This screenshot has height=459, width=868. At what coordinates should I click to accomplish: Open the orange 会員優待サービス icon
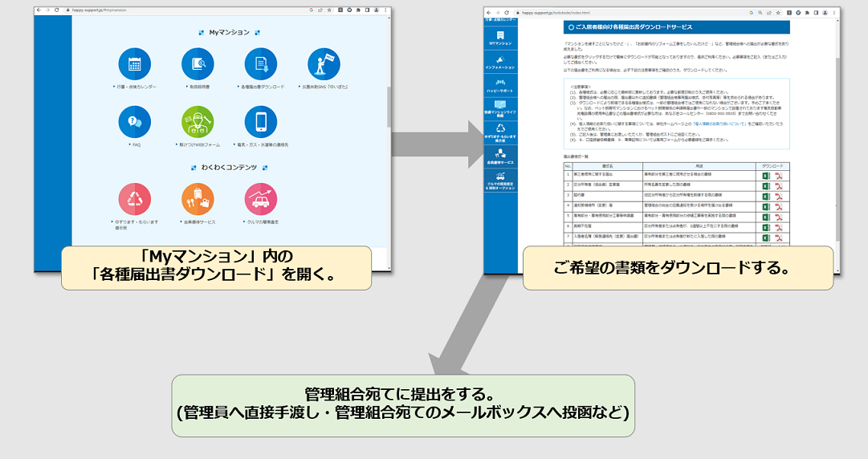197,200
